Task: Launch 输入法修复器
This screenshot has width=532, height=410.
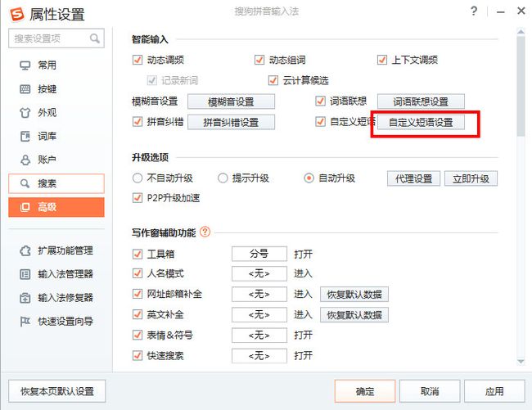Action: tap(56, 298)
